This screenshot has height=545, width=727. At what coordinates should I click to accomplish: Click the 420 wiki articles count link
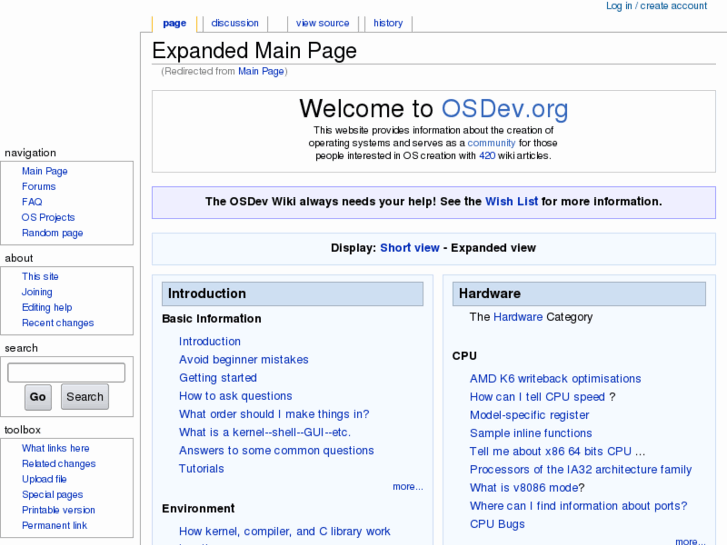tap(487, 156)
